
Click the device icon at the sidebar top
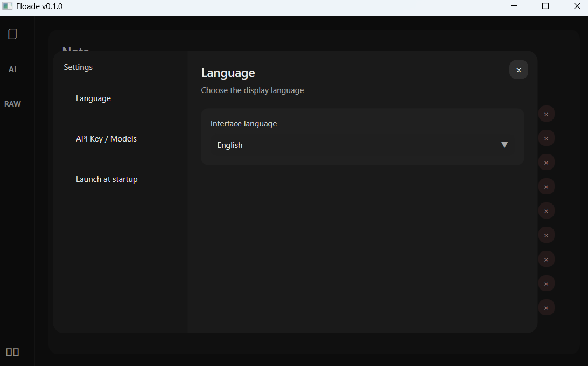point(12,33)
